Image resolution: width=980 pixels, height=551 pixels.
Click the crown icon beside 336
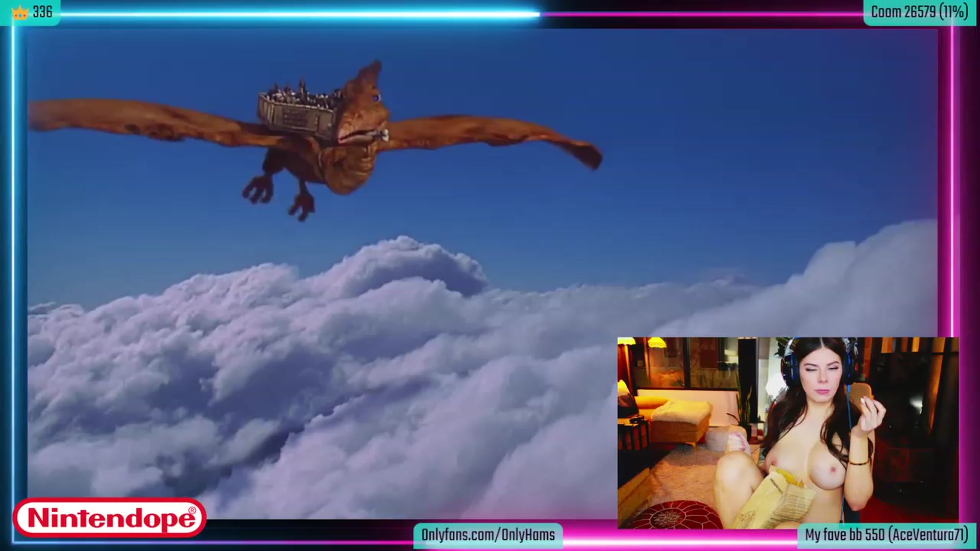(x=20, y=12)
